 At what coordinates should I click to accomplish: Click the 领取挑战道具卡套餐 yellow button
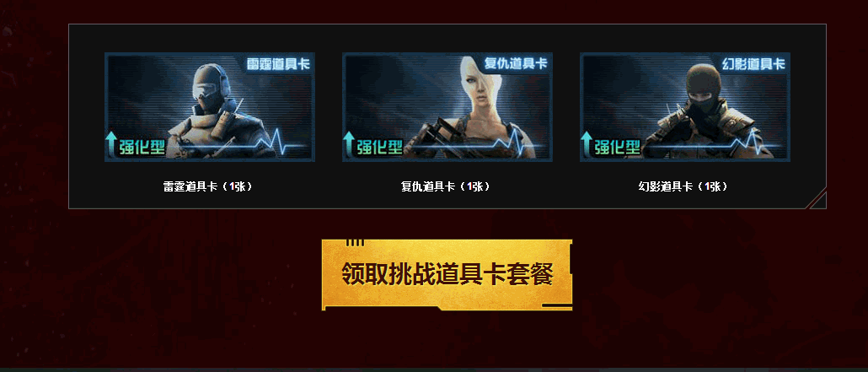(447, 274)
